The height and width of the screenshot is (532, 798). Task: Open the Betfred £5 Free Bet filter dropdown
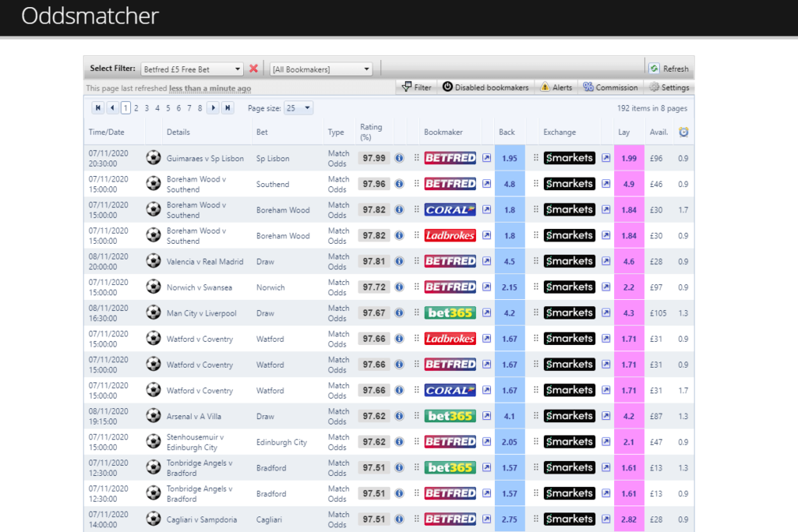(192, 69)
